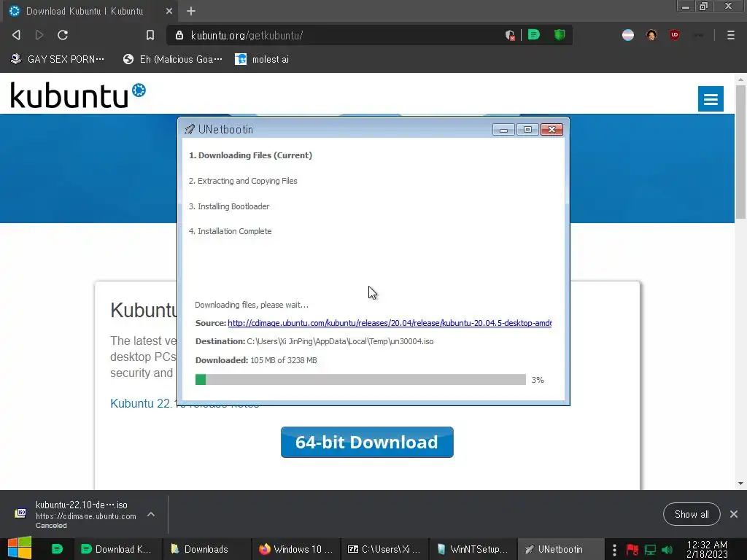The width and height of the screenshot is (747, 560).
Task: Click '4. Installation Complete' step
Action: pos(230,231)
